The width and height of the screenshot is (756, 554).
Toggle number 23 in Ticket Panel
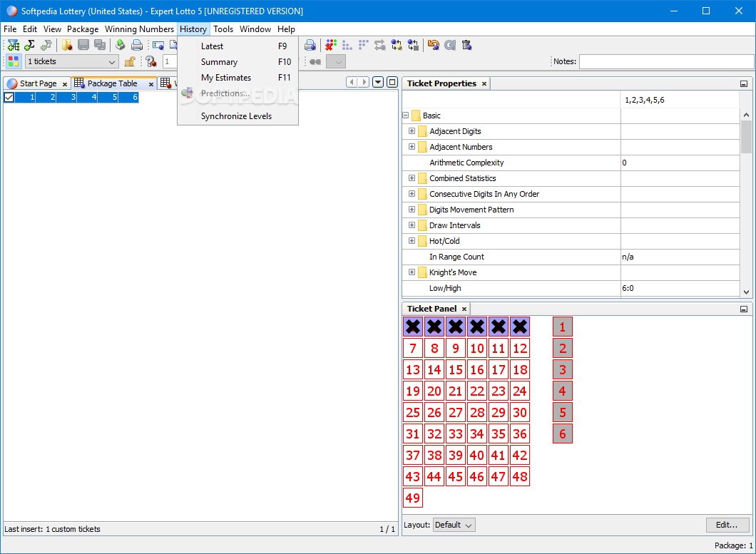pyautogui.click(x=499, y=391)
